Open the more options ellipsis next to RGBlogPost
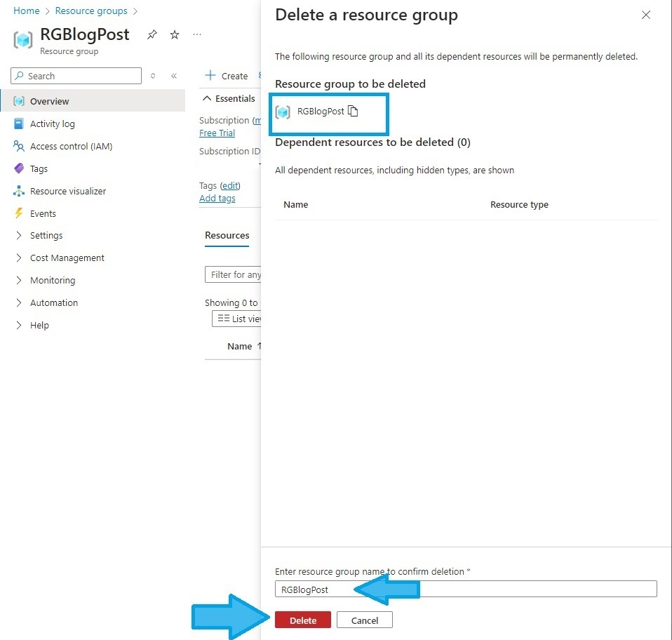The image size is (672, 640). click(x=197, y=34)
